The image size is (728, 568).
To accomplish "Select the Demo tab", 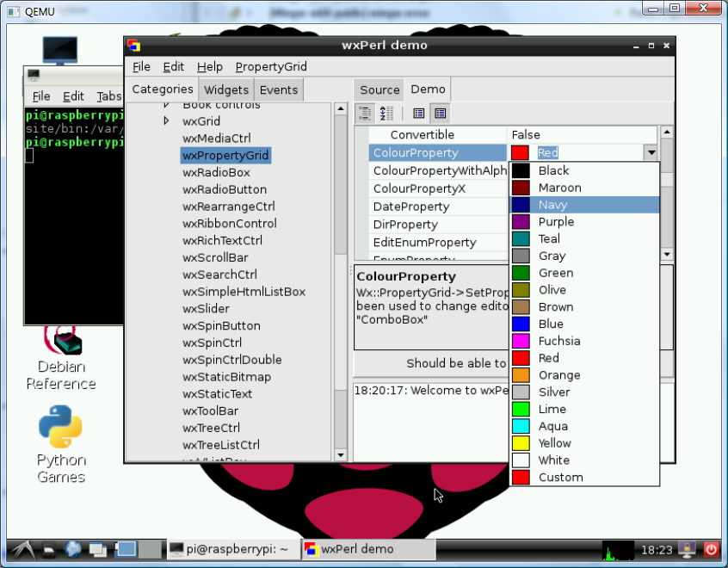I will tap(428, 90).
